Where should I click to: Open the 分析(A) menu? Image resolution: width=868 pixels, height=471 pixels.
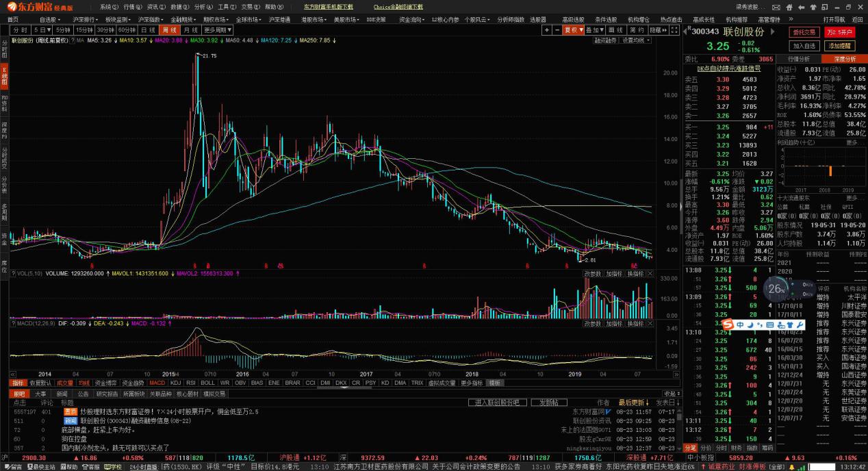pyautogui.click(x=203, y=7)
